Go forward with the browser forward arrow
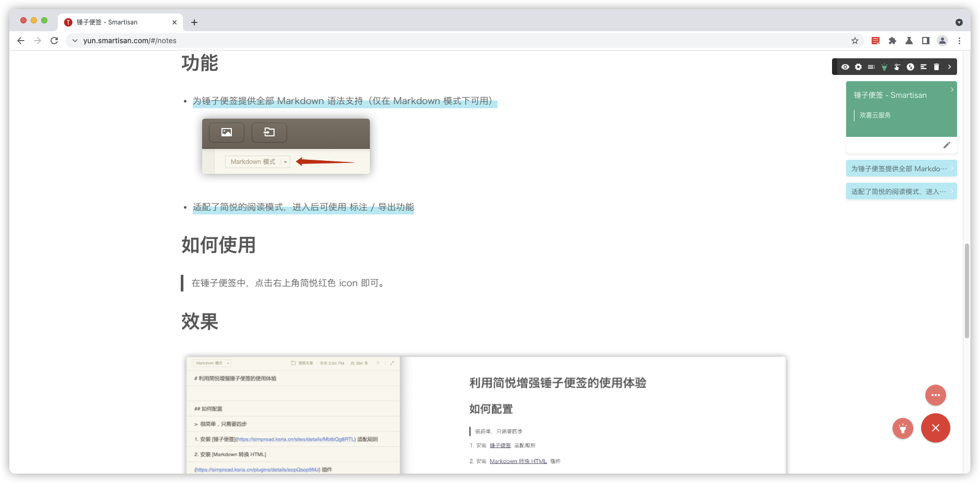 (x=38, y=41)
